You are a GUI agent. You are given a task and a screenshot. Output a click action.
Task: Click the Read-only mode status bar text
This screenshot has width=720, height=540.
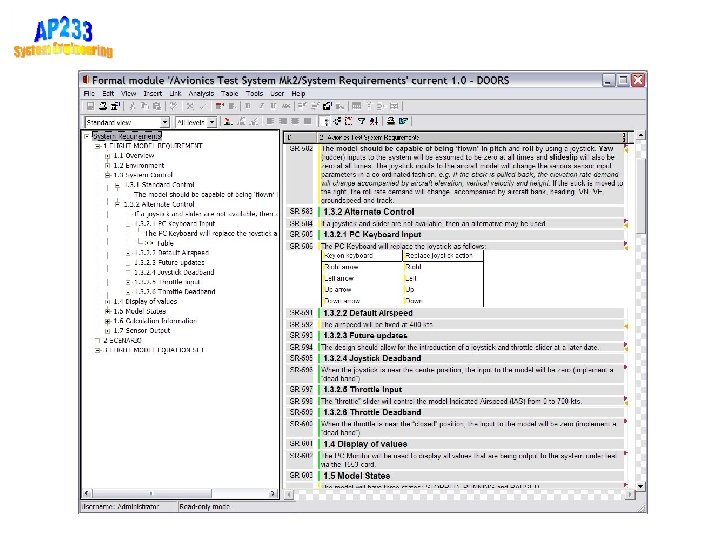(205, 507)
